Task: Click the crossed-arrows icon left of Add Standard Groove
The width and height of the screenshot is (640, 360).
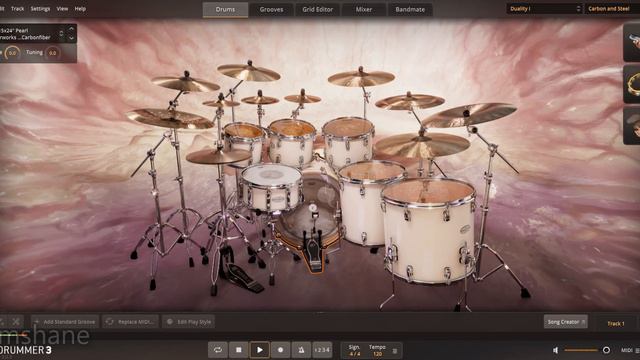Action: 16,322
